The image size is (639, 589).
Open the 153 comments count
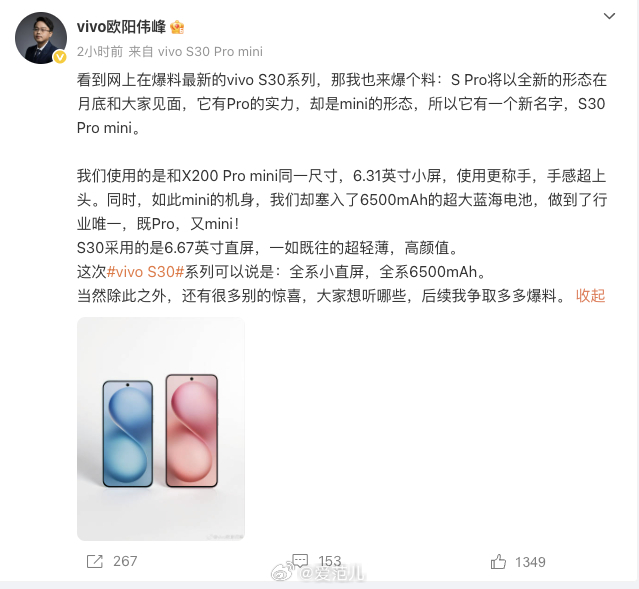[330, 561]
